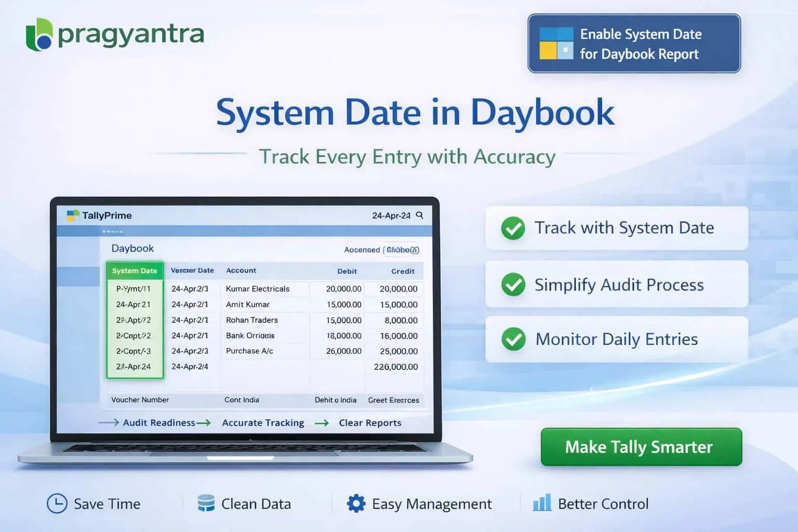Click the TallyPrime logo icon

(72, 215)
